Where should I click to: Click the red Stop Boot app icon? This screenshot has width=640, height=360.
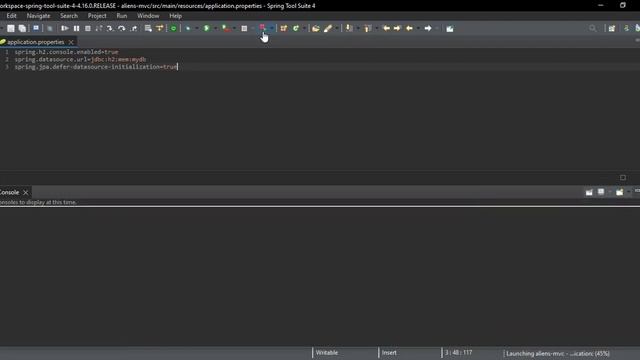pyautogui.click(x=262, y=28)
